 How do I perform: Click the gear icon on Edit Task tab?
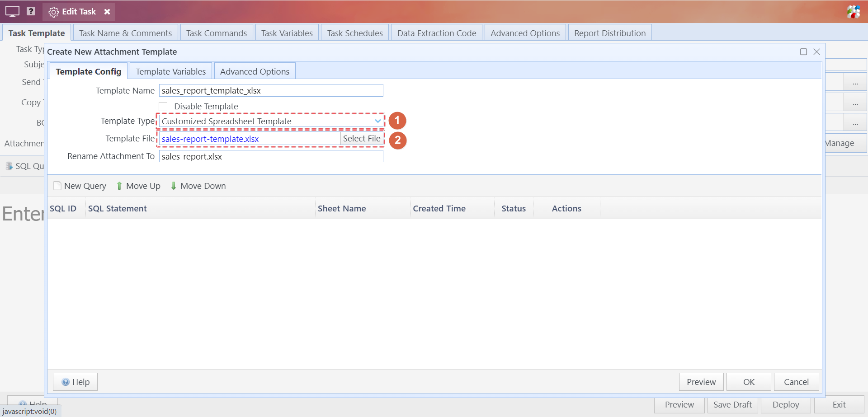click(x=53, y=12)
